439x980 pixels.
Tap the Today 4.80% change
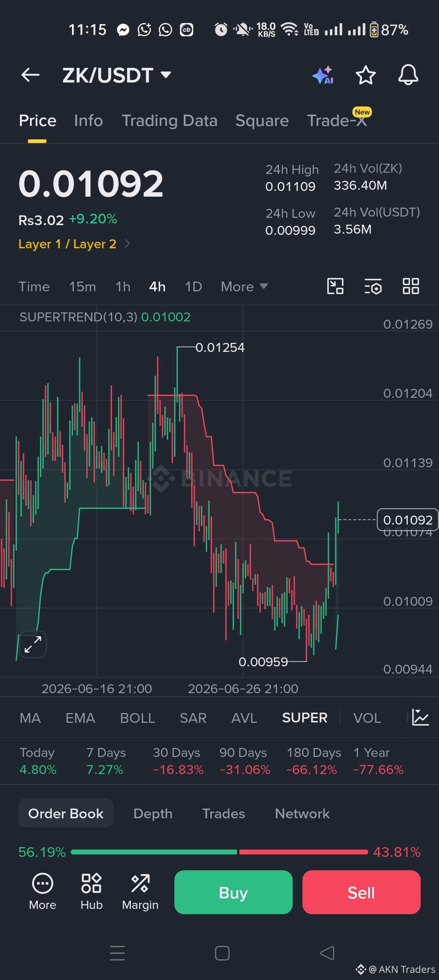pos(38,761)
